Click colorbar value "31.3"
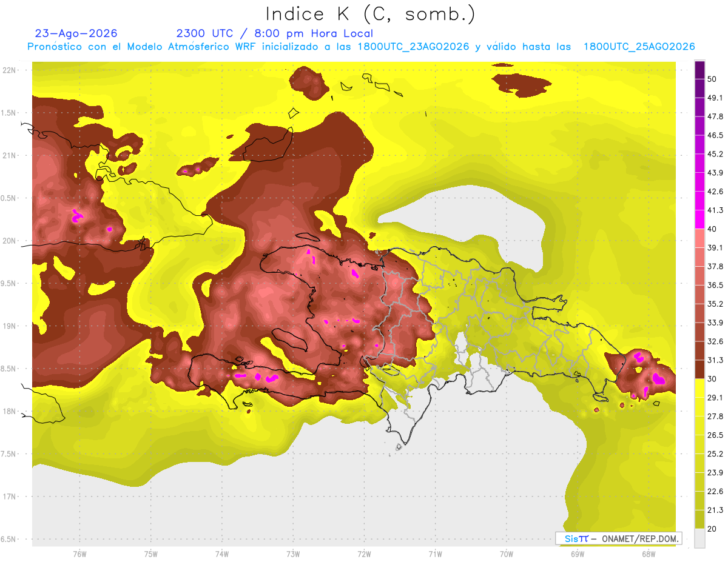The width and height of the screenshot is (728, 562). pyautogui.click(x=715, y=360)
